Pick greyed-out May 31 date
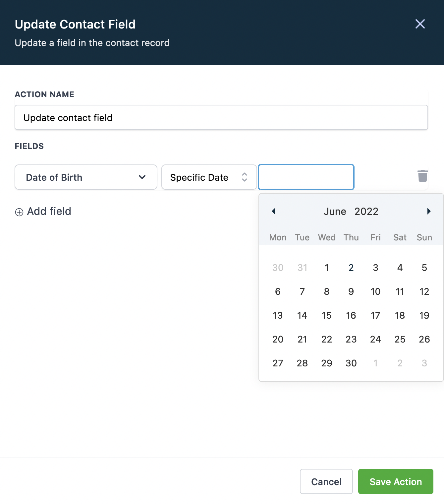Viewport: 444px width, 504px height. click(302, 268)
